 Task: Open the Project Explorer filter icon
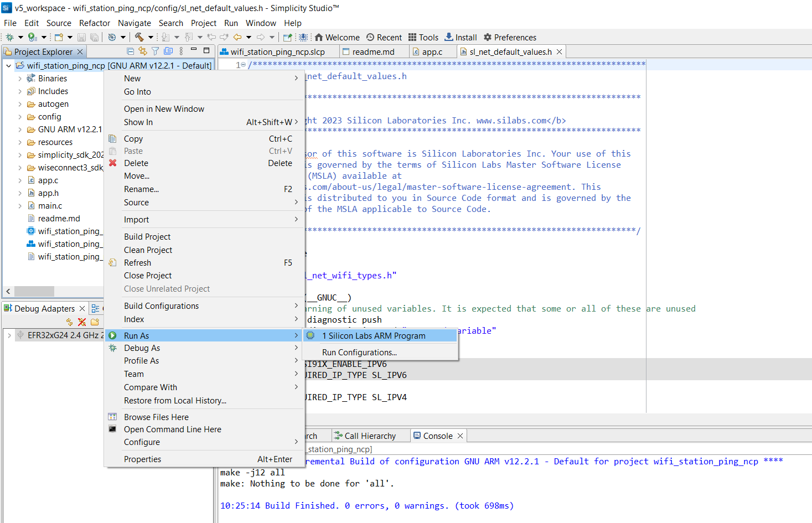coord(156,50)
